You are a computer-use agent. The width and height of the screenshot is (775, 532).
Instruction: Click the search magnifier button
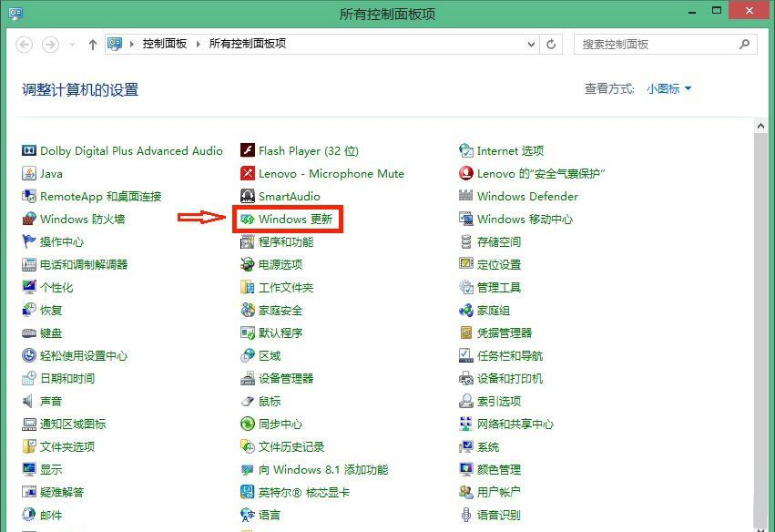(744, 44)
